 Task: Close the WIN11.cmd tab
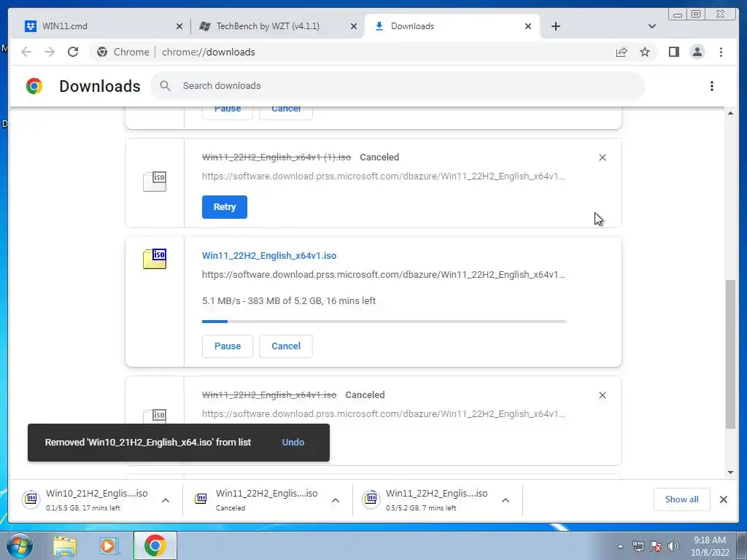click(x=179, y=26)
